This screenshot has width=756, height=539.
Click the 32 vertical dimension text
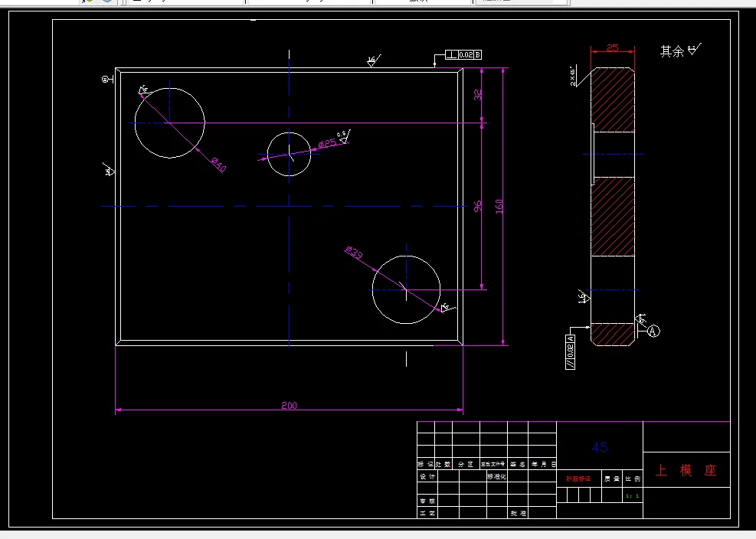click(477, 95)
